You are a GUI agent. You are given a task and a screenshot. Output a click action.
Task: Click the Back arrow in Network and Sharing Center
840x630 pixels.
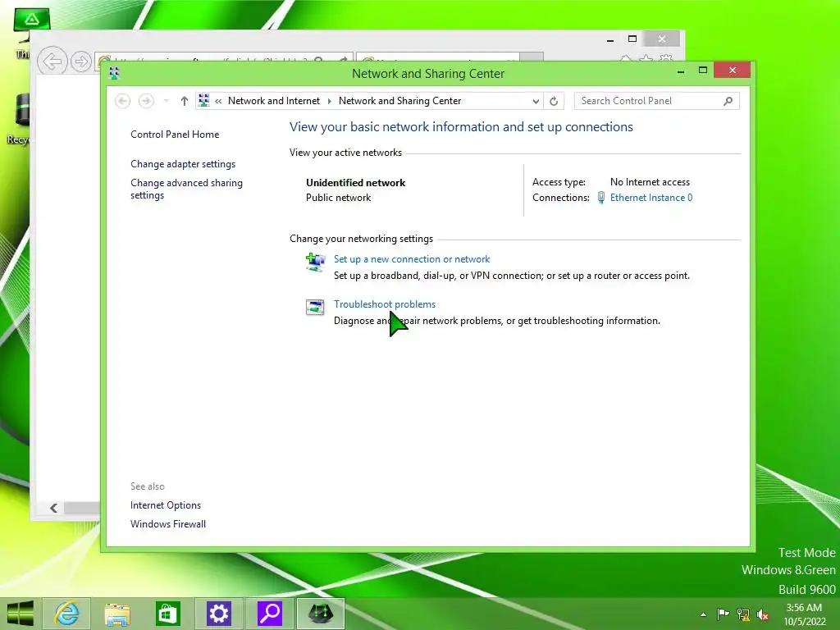pyautogui.click(x=123, y=101)
